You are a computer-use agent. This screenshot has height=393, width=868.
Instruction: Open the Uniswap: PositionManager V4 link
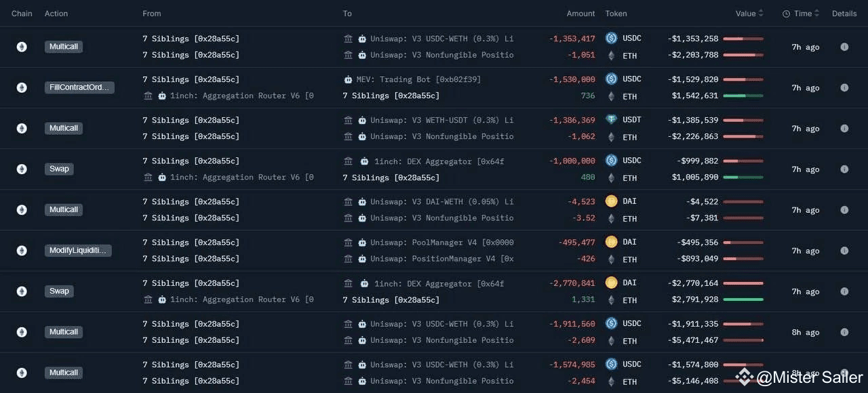pyautogui.click(x=441, y=259)
